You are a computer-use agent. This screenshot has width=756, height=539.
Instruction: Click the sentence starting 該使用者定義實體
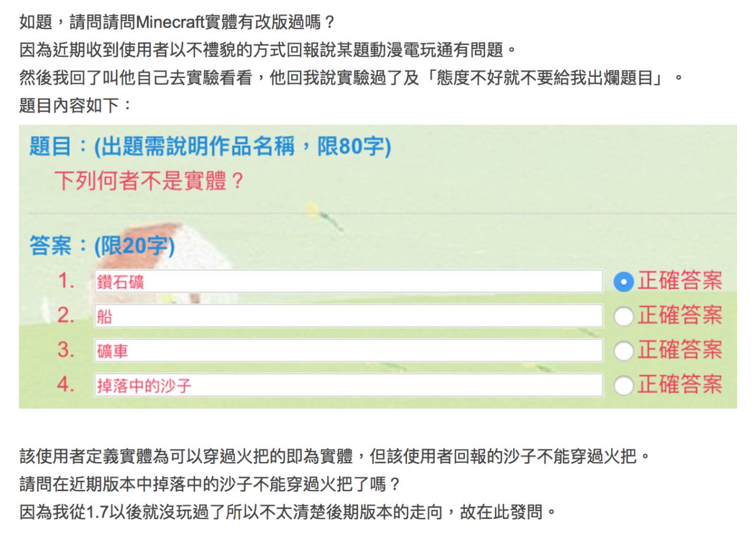(x=330, y=456)
